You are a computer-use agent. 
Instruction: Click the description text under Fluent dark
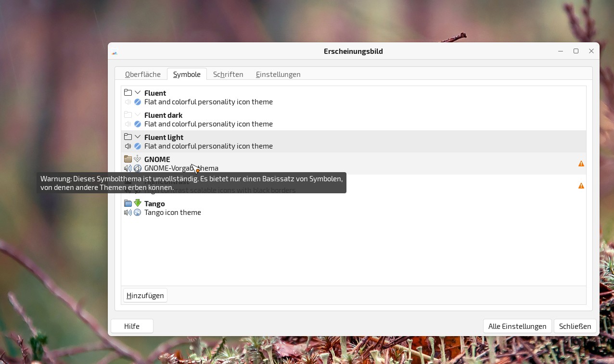tap(208, 124)
